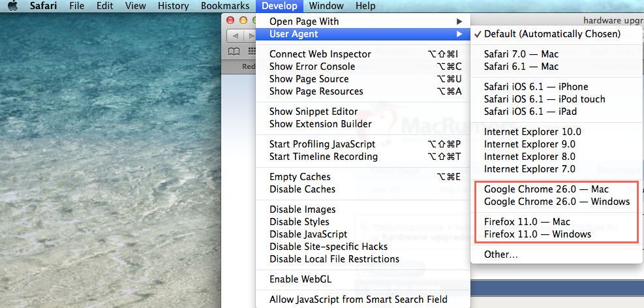The width and height of the screenshot is (644, 308).
Task: Choose Empty Caches
Action: coord(363,177)
